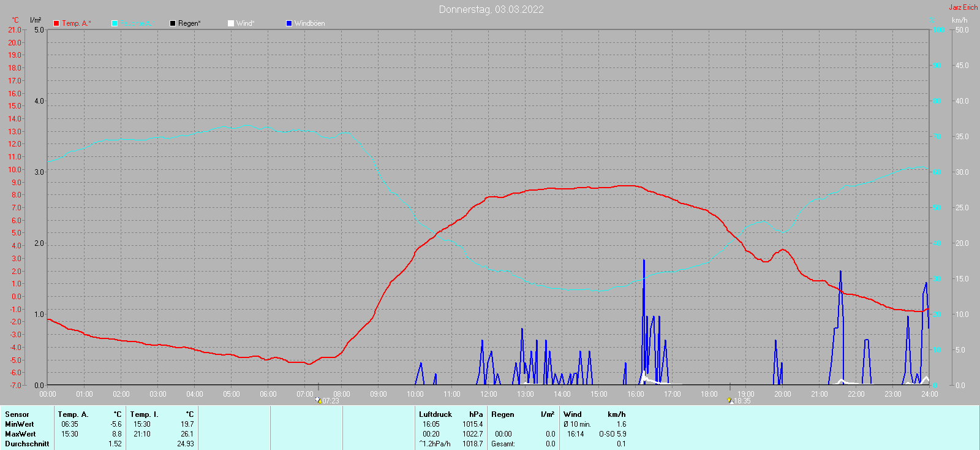Click the 'Durchschnitt' row label
Viewport: 980px width, 450px height.
click(27, 444)
